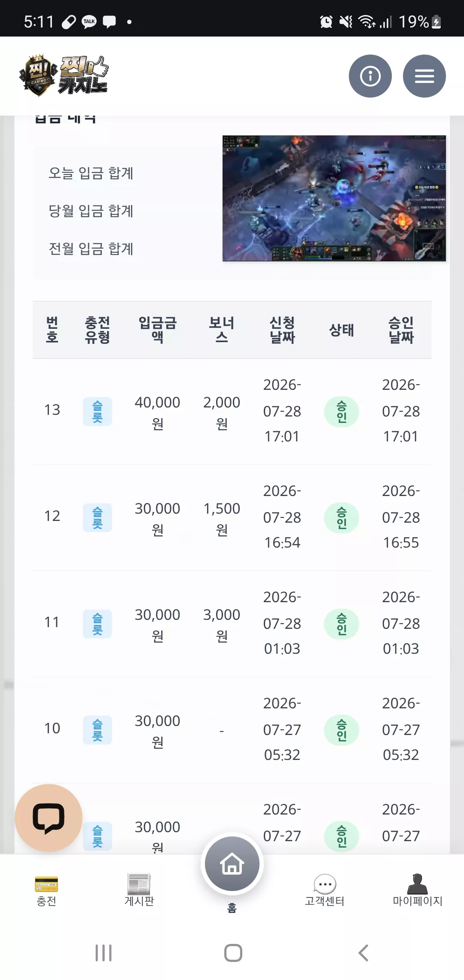This screenshot has width=464, height=980.
Task: Tap the 찐카지노 logo
Action: coord(64,76)
